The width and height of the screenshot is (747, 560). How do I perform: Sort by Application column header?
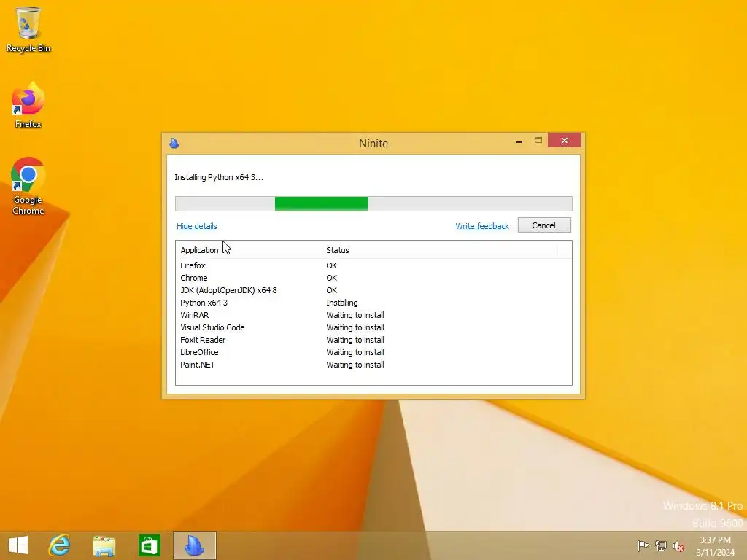coord(248,250)
